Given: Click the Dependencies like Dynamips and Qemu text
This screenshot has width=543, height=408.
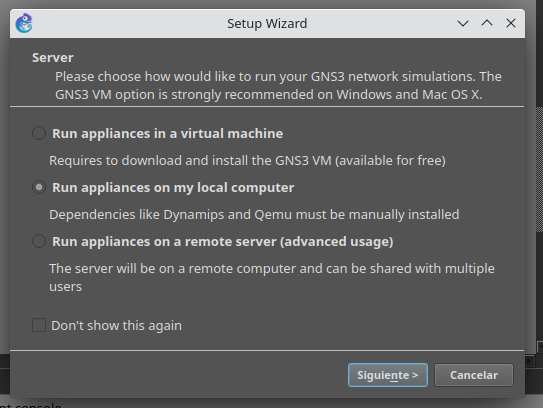Looking at the screenshot, I should tap(254, 215).
